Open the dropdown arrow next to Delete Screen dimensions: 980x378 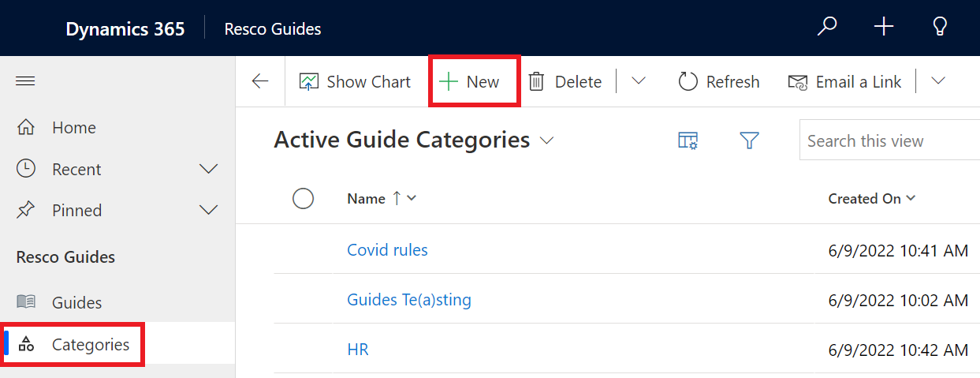pos(639,81)
